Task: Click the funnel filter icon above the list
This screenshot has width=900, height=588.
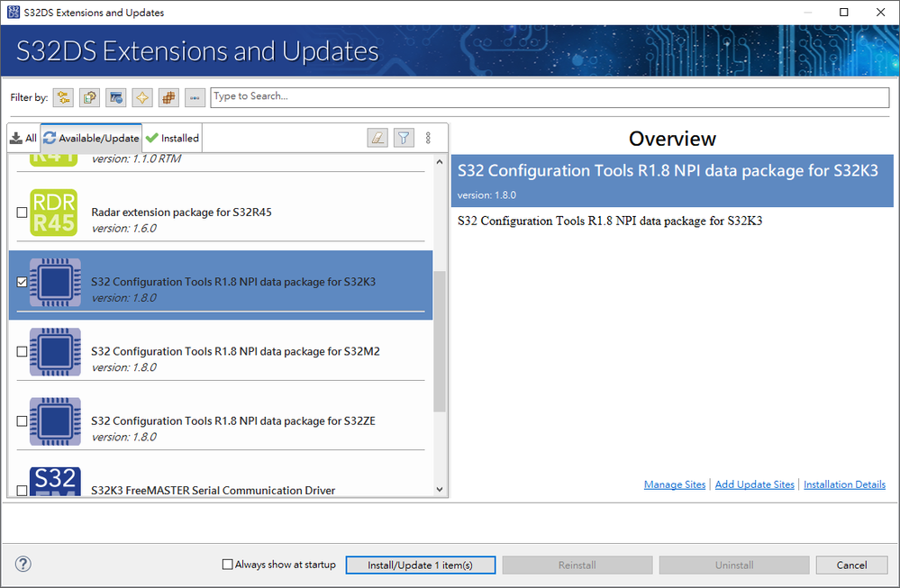Action: coord(405,138)
